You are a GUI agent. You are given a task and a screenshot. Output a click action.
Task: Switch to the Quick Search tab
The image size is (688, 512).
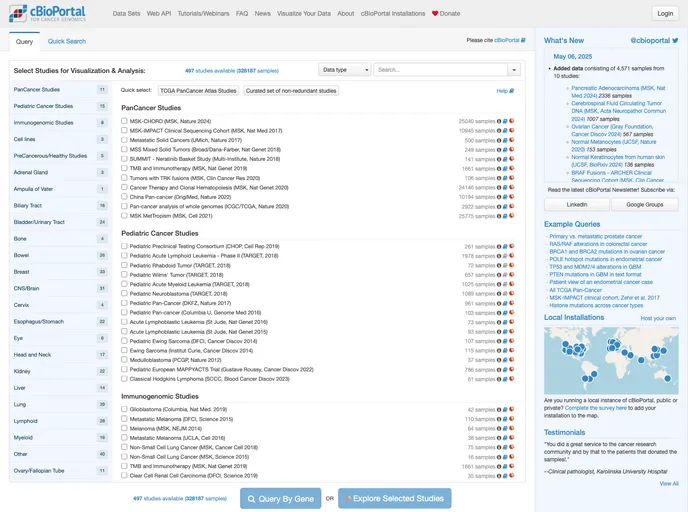67,41
